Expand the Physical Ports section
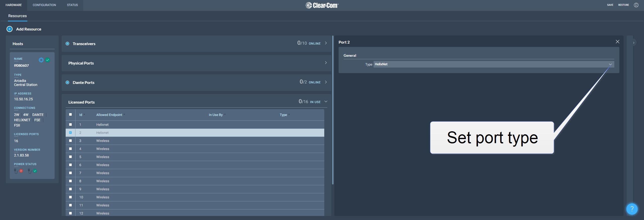 tap(326, 63)
